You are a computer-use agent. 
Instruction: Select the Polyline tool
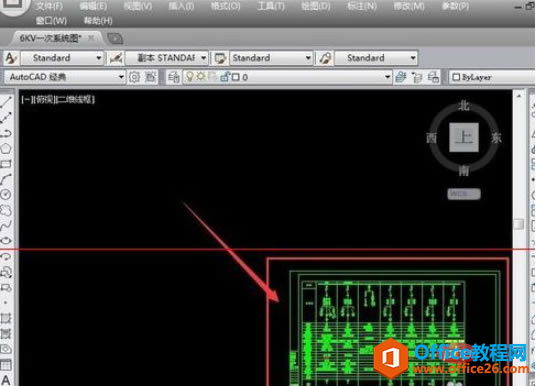coord(6,133)
